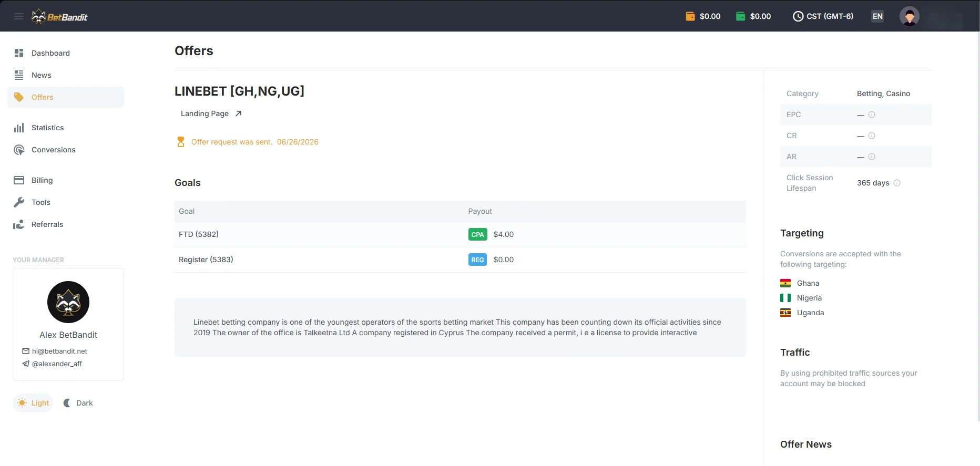Click the Alex BetBandit manager name

[68, 335]
